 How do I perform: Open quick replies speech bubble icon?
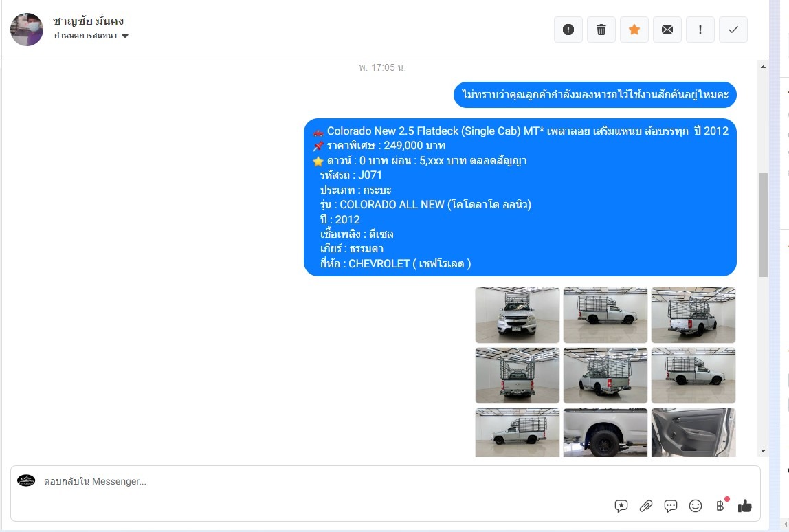click(x=671, y=506)
